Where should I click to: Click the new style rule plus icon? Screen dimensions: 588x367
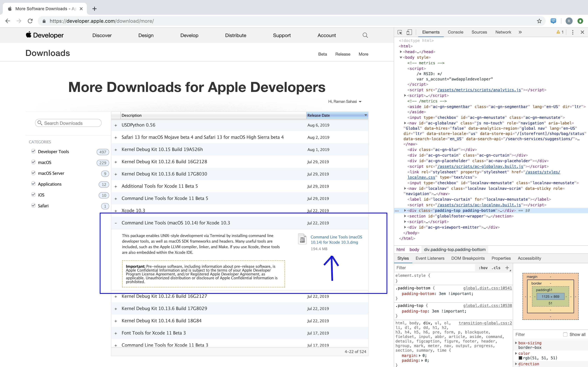click(507, 268)
